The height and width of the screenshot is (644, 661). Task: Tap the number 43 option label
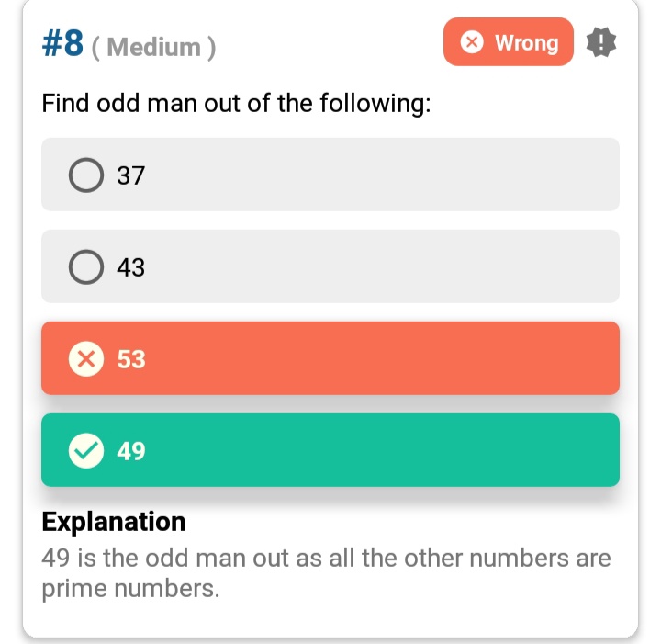click(131, 267)
